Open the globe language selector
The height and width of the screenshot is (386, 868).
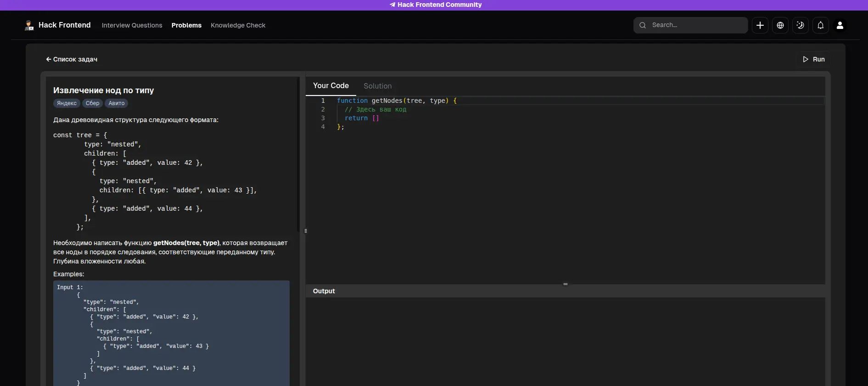[780, 25]
